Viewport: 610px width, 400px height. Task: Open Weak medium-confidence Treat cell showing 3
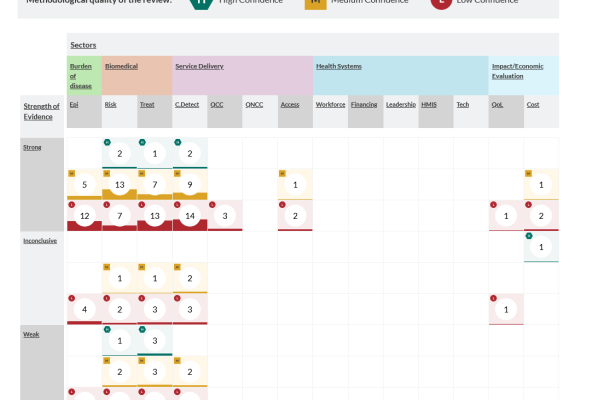[155, 372]
